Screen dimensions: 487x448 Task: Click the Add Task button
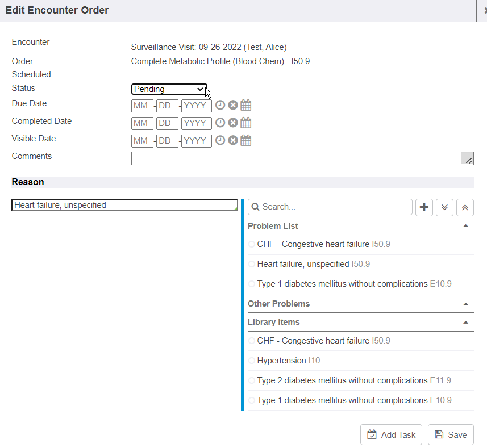(x=391, y=435)
